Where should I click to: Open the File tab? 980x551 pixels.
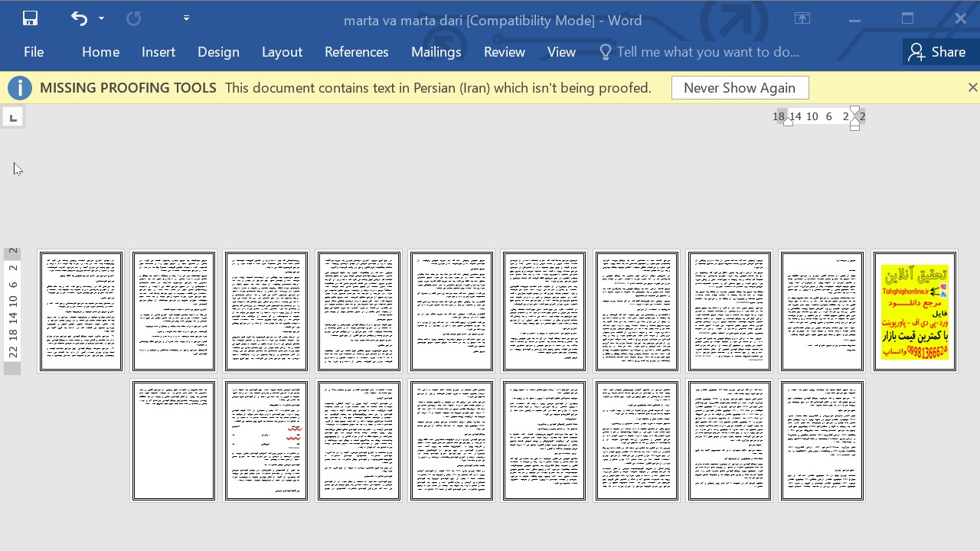click(34, 52)
